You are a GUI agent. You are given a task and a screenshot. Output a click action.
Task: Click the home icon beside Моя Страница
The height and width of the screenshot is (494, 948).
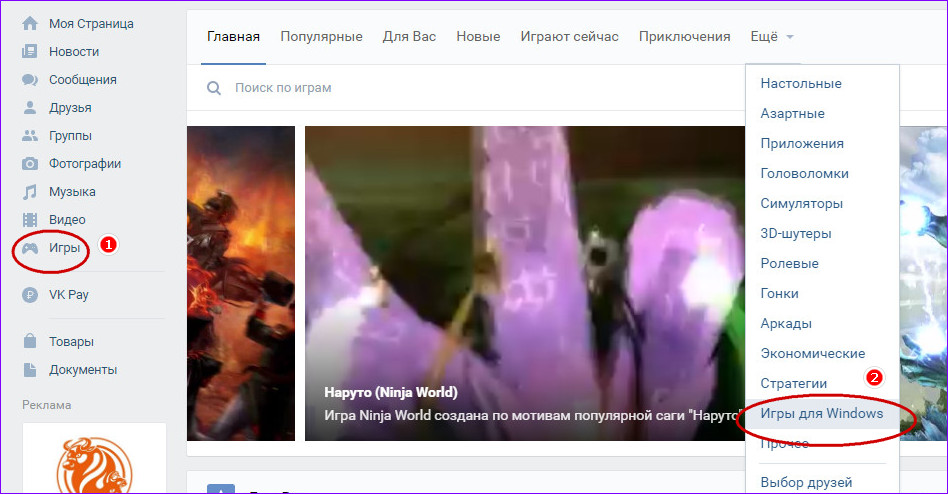coord(30,24)
